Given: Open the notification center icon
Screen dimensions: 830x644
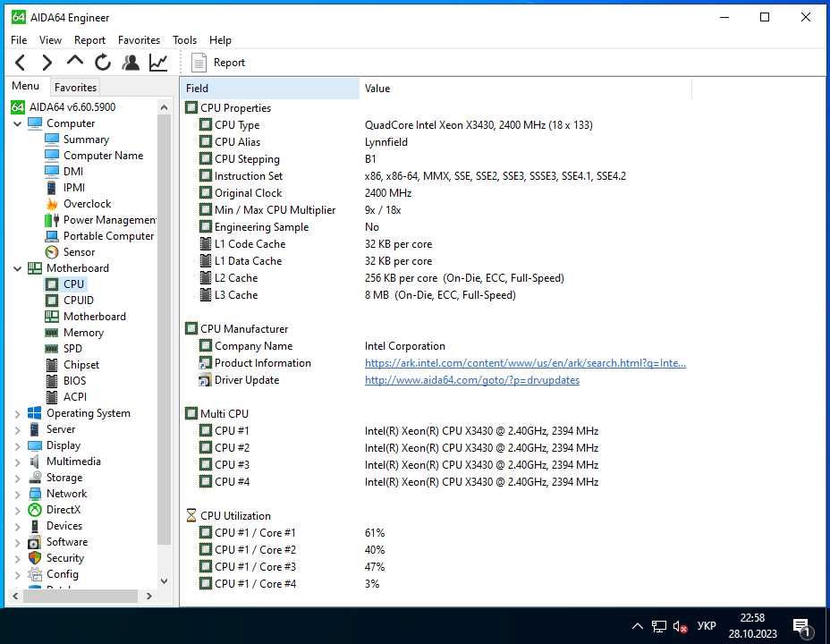Looking at the screenshot, I should 802,627.
